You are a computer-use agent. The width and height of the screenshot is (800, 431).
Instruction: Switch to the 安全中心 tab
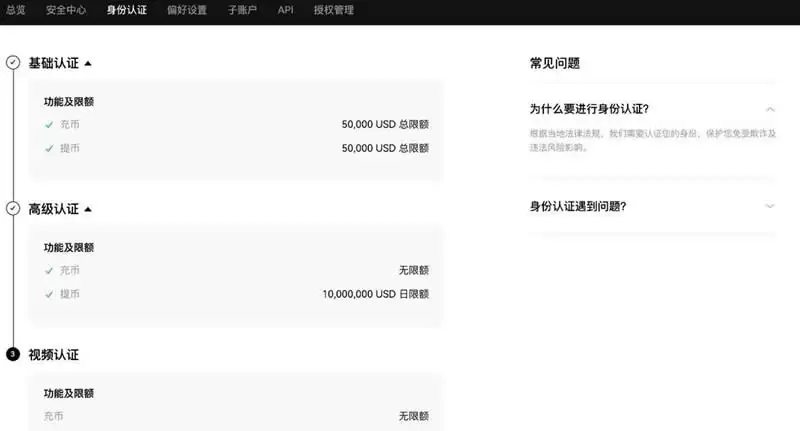[66, 10]
